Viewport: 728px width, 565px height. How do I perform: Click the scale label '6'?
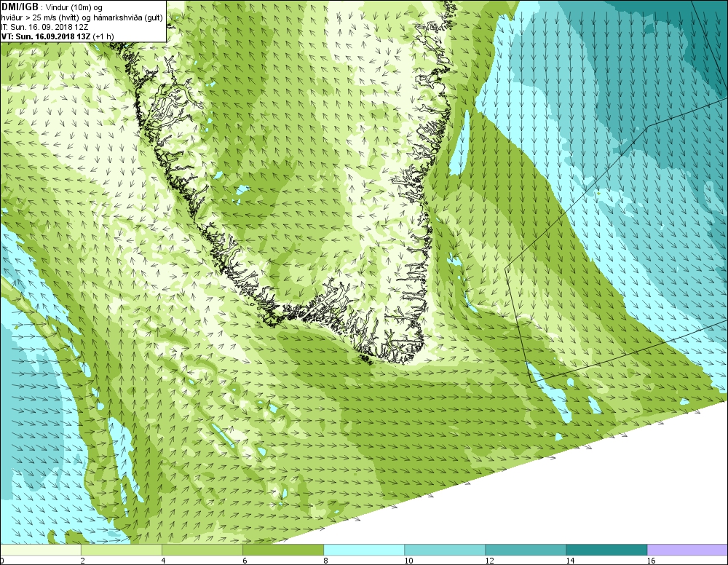pos(245,561)
